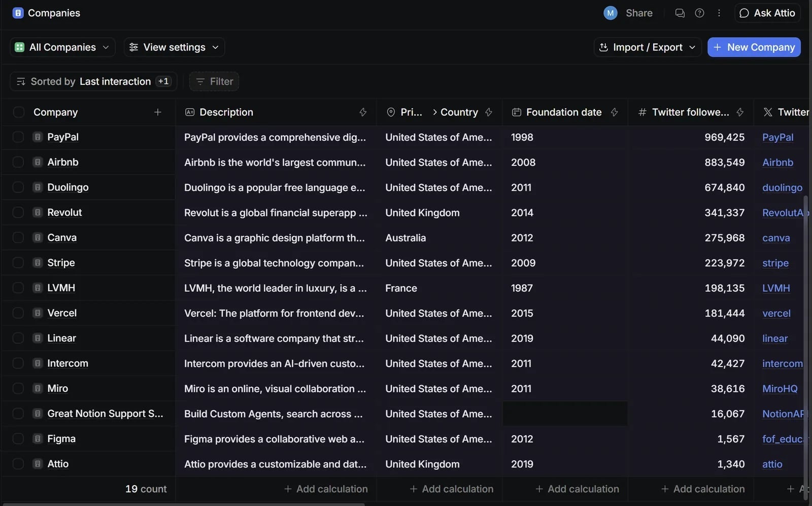The width and height of the screenshot is (812, 506).
Task: Click lightning icon in the Description column header
Action: (x=363, y=112)
